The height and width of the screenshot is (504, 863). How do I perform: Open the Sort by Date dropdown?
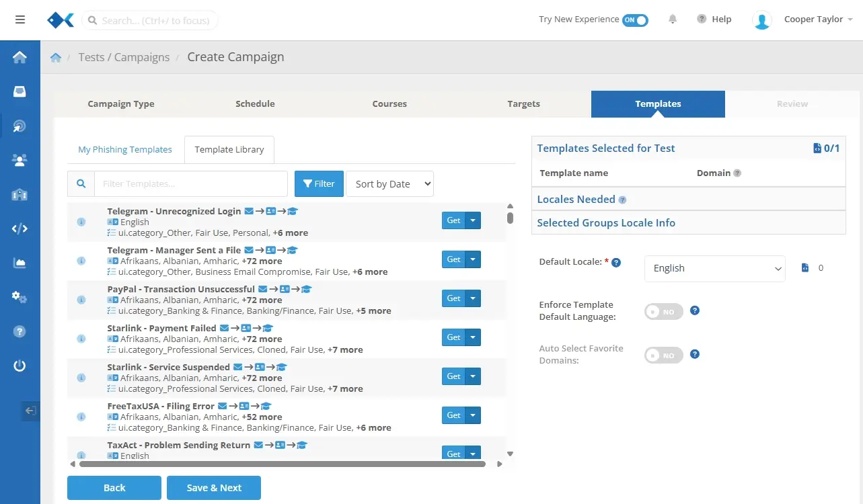(389, 184)
